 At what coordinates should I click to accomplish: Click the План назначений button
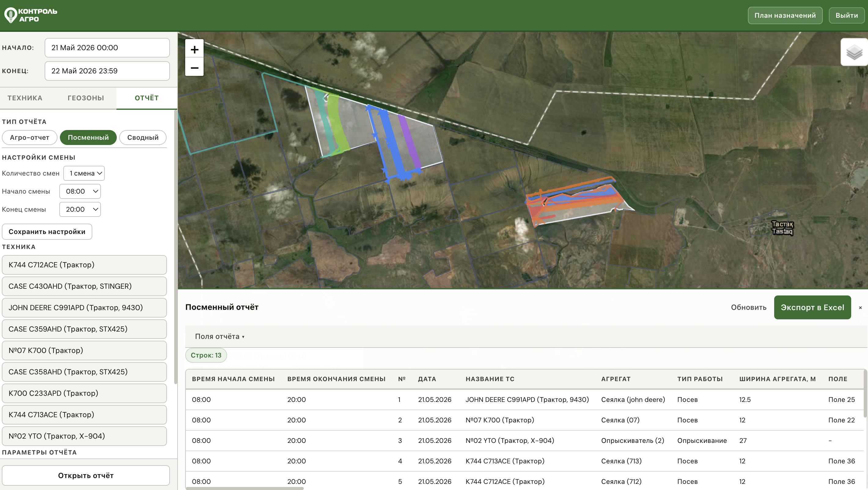point(785,16)
